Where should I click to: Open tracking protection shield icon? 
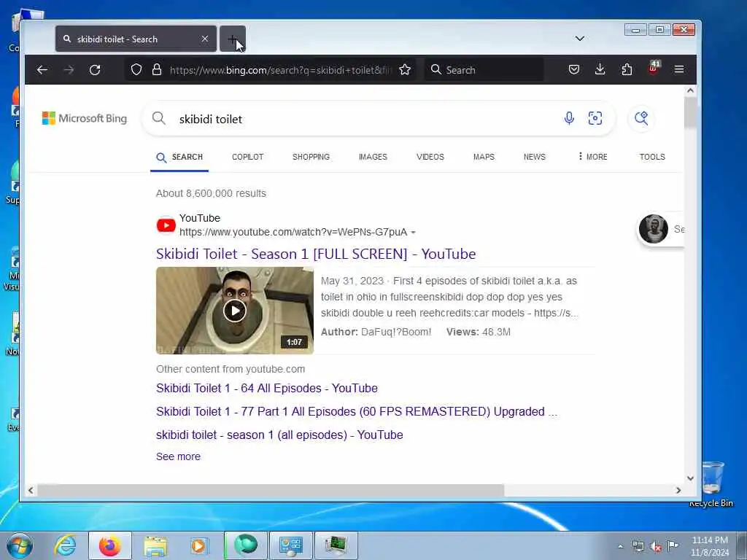[x=136, y=70]
